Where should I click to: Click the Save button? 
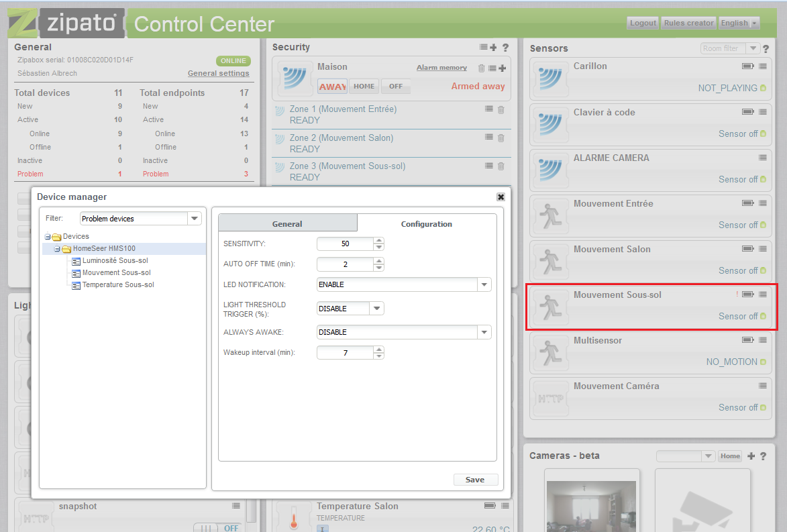(475, 480)
